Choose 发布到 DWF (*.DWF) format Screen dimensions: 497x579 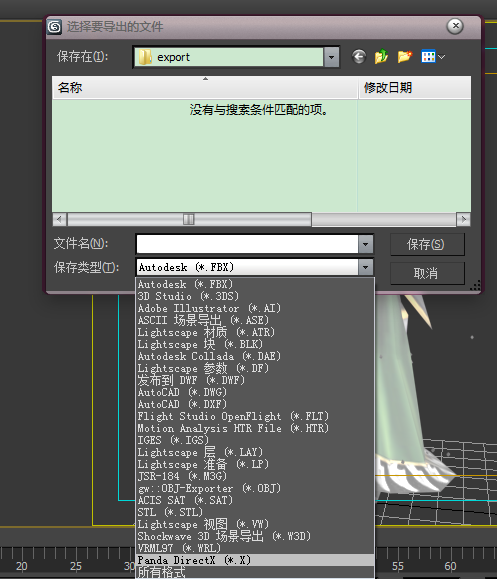255,380
